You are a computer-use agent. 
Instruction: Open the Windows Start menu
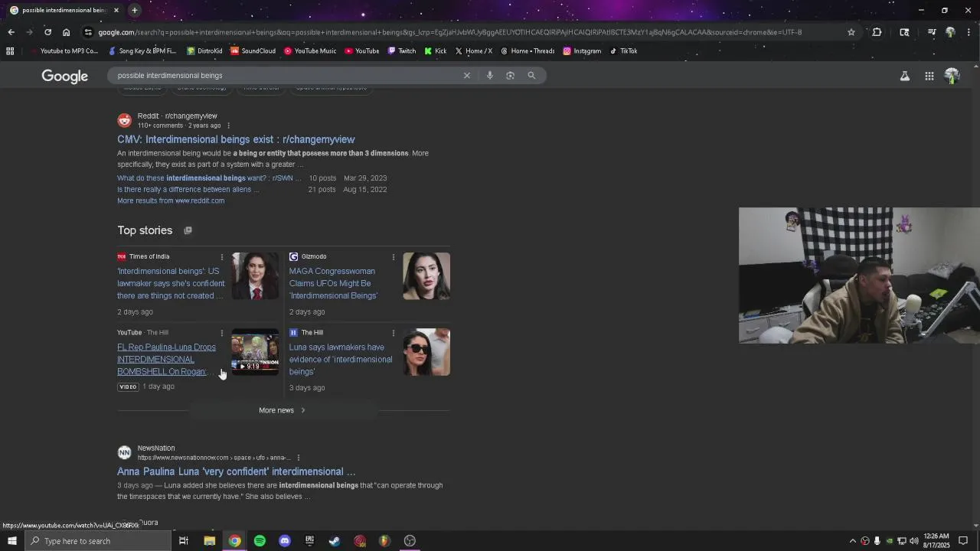(x=11, y=541)
